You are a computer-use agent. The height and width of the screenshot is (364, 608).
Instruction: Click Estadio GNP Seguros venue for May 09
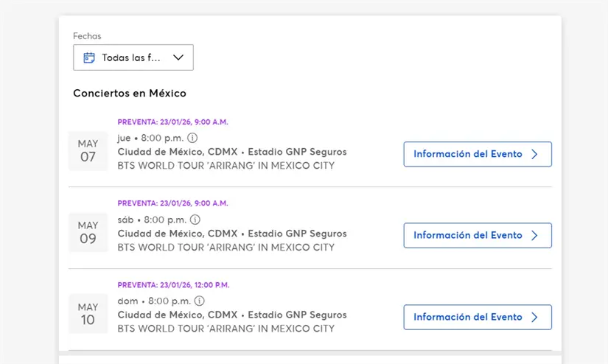[297, 234]
